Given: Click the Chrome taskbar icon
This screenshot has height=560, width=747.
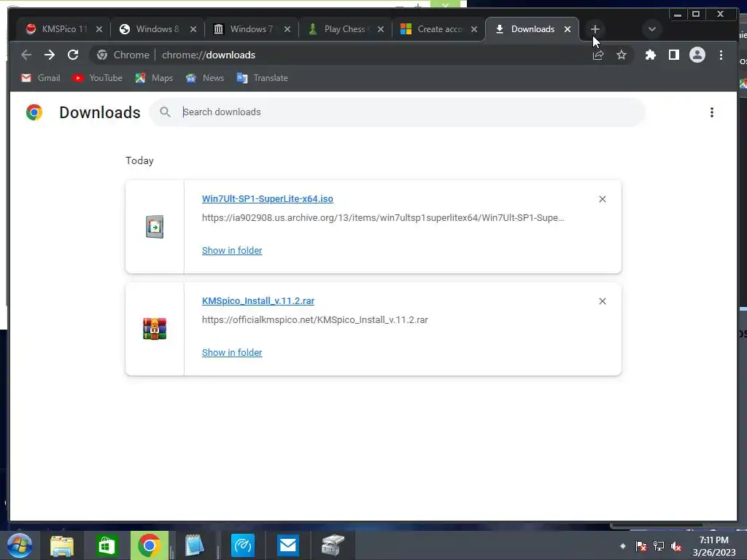Looking at the screenshot, I should [149, 545].
